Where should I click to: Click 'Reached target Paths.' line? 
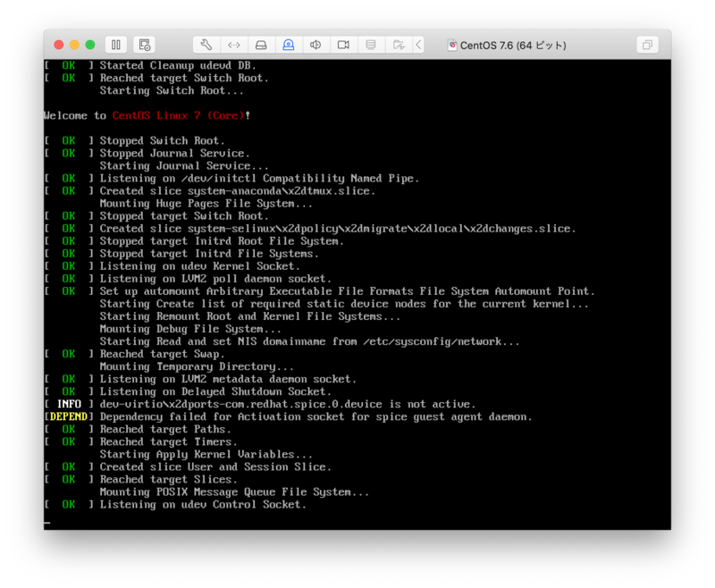(165, 429)
